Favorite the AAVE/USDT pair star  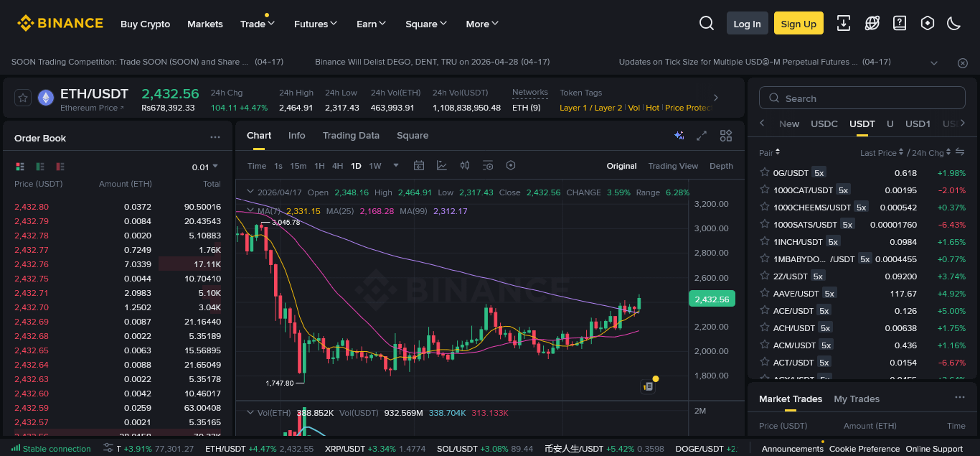pos(765,293)
